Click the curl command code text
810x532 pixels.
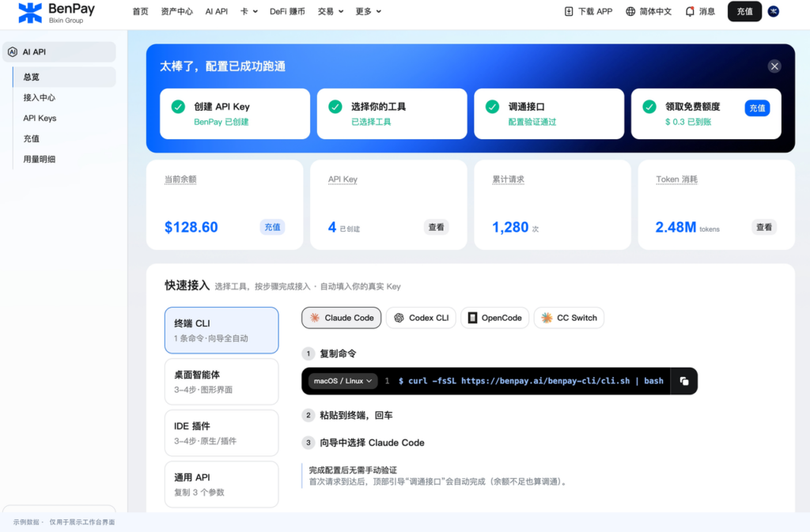(531, 381)
